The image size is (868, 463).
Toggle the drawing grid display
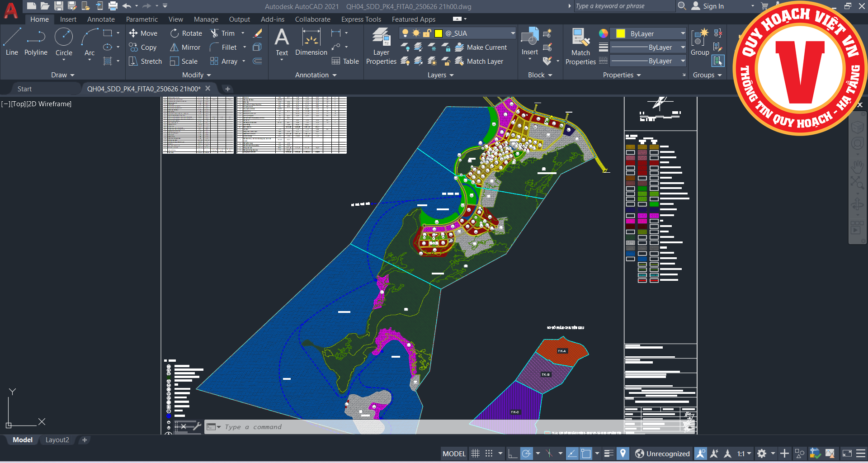[x=475, y=454]
